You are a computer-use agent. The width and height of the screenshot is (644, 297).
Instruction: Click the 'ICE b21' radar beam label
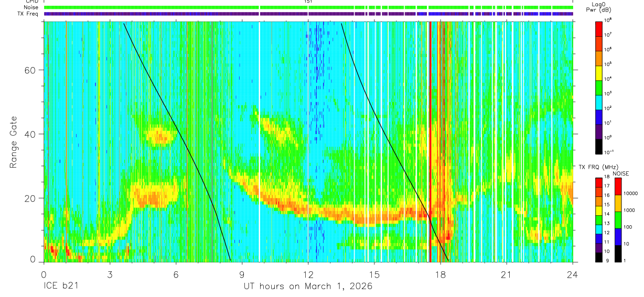coord(60,287)
